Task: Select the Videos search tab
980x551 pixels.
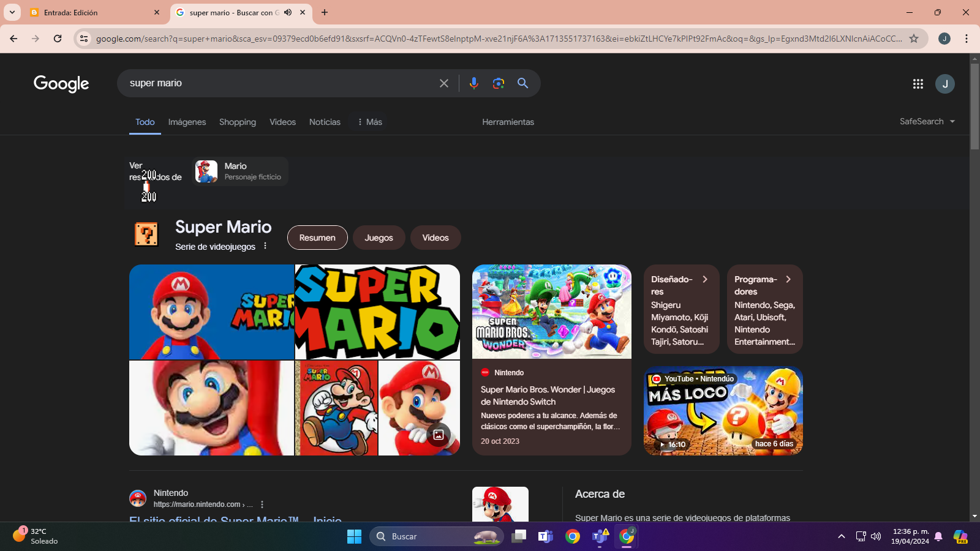Action: (x=282, y=122)
